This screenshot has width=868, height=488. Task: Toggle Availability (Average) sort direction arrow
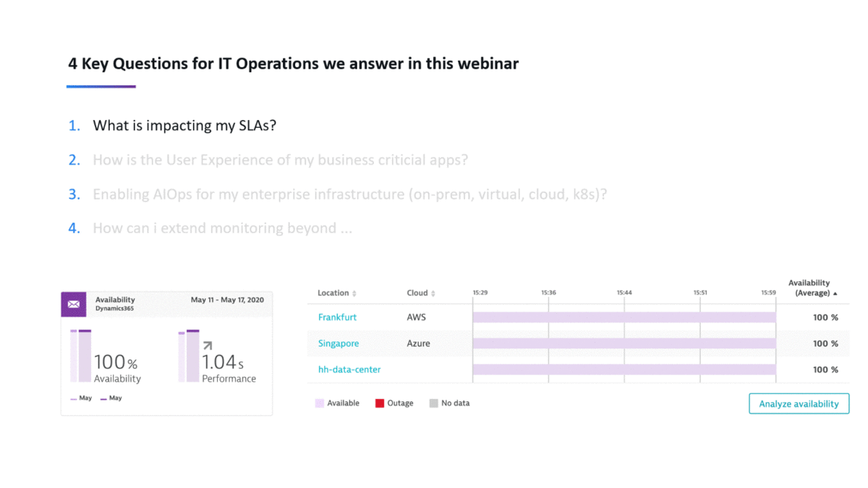pos(835,293)
